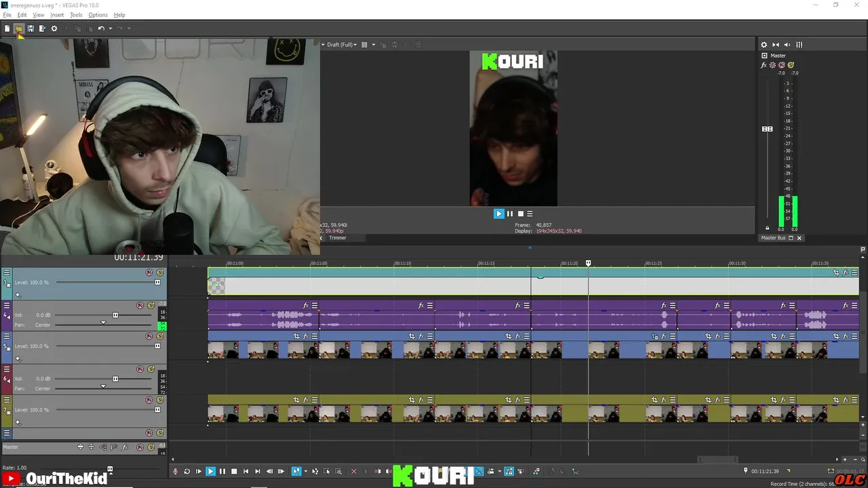Solo audio track 6
The width and height of the screenshot is (868, 488).
[x=151, y=369]
